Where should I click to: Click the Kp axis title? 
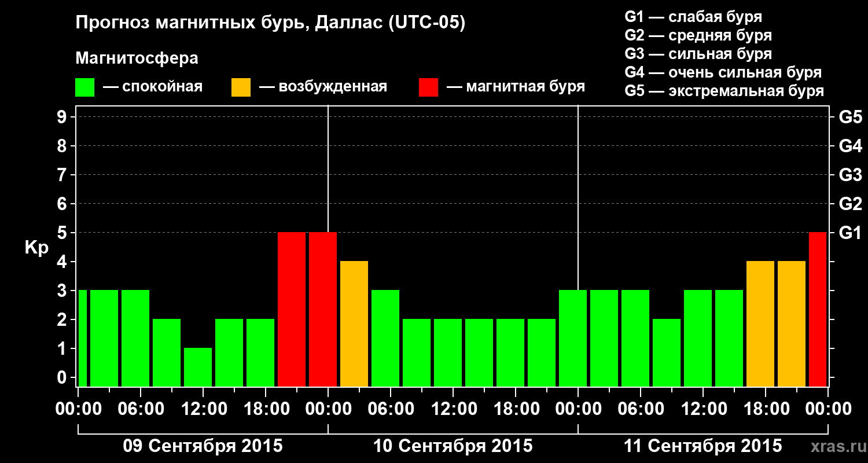click(x=36, y=248)
